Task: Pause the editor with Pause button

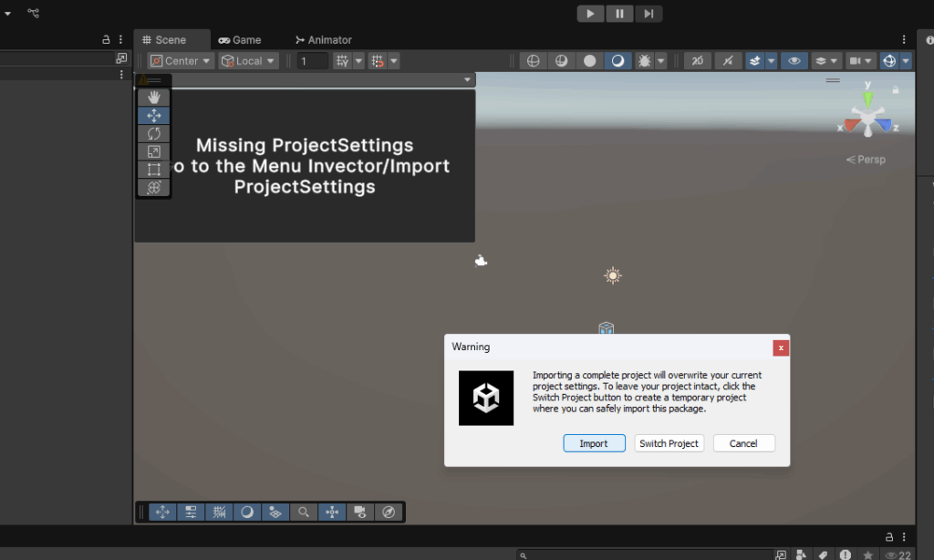Action: (x=619, y=14)
